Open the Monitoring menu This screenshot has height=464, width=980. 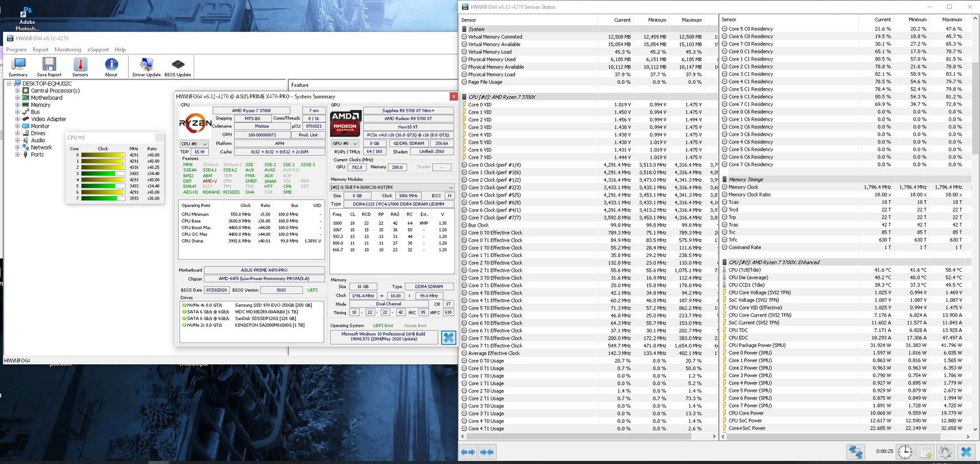click(x=68, y=50)
